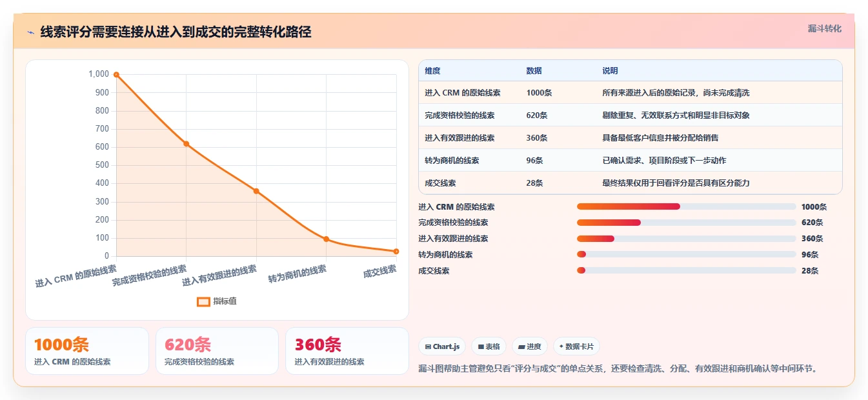Click the y-axis value 500

102,165
